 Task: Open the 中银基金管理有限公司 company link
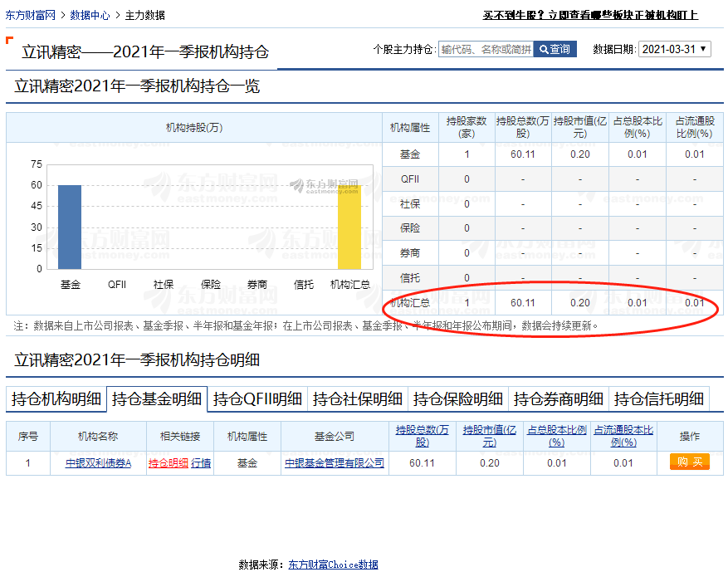click(335, 463)
